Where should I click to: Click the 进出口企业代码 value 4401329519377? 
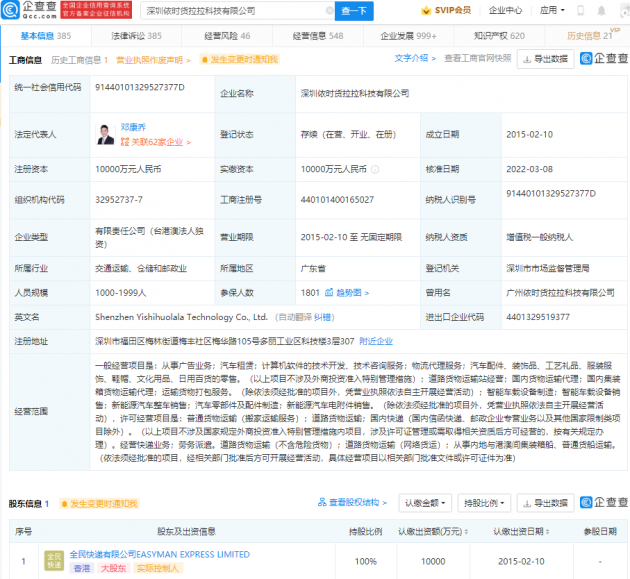coord(538,317)
